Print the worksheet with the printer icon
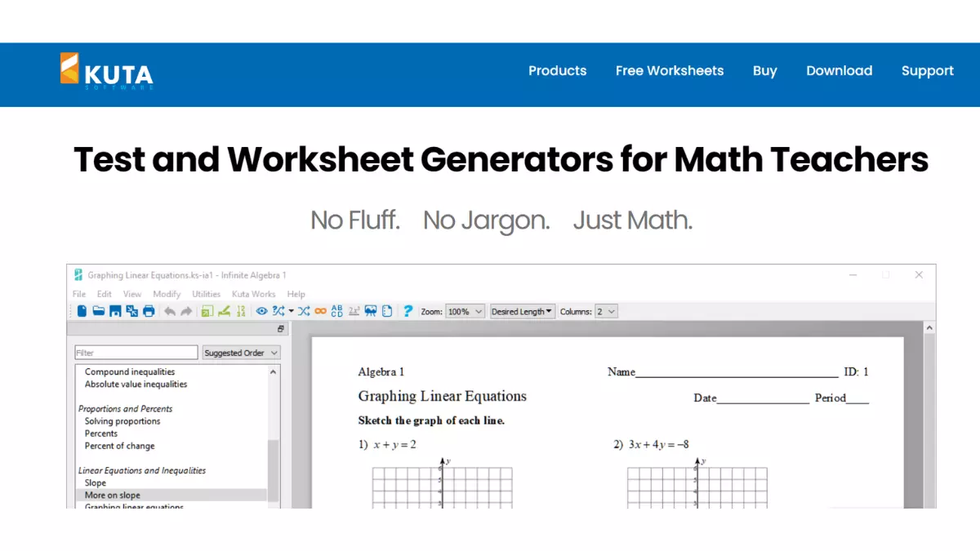Screen dimensions: 980x551 149,311
